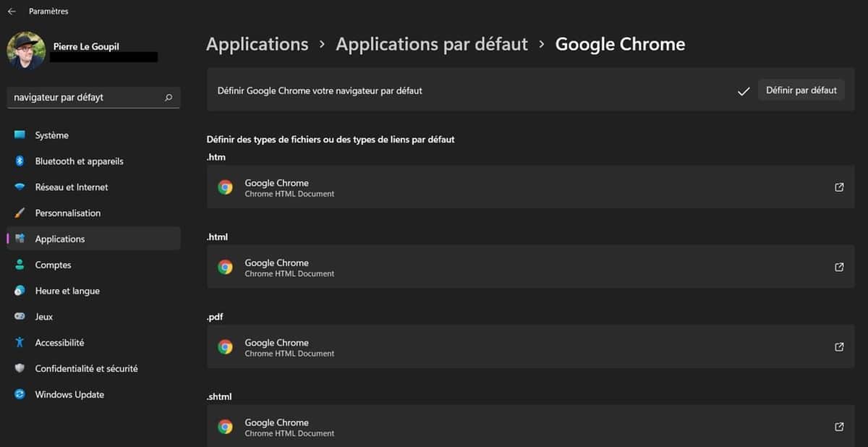Click the Comptes person icon
The height and width of the screenshot is (447, 868).
pyautogui.click(x=20, y=265)
